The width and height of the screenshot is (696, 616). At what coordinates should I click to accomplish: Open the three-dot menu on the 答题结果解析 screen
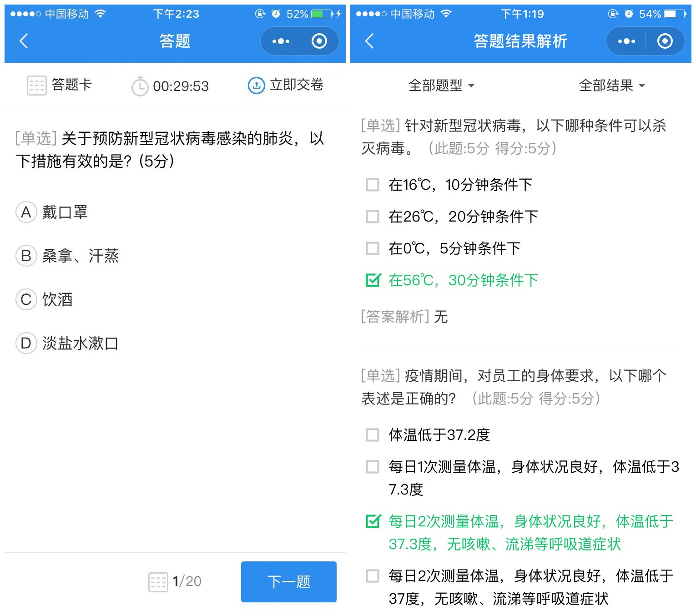(x=626, y=41)
